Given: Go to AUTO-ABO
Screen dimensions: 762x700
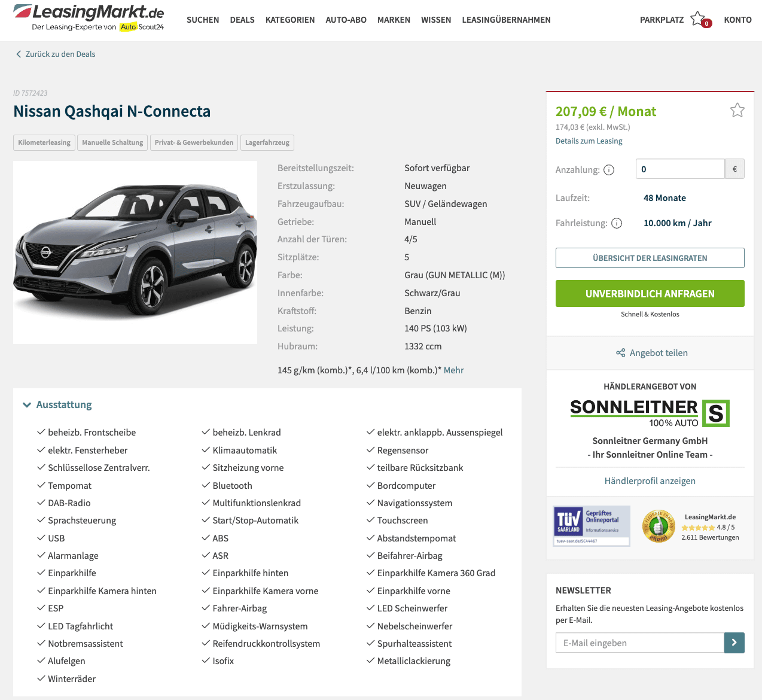Looking at the screenshot, I should pyautogui.click(x=346, y=20).
